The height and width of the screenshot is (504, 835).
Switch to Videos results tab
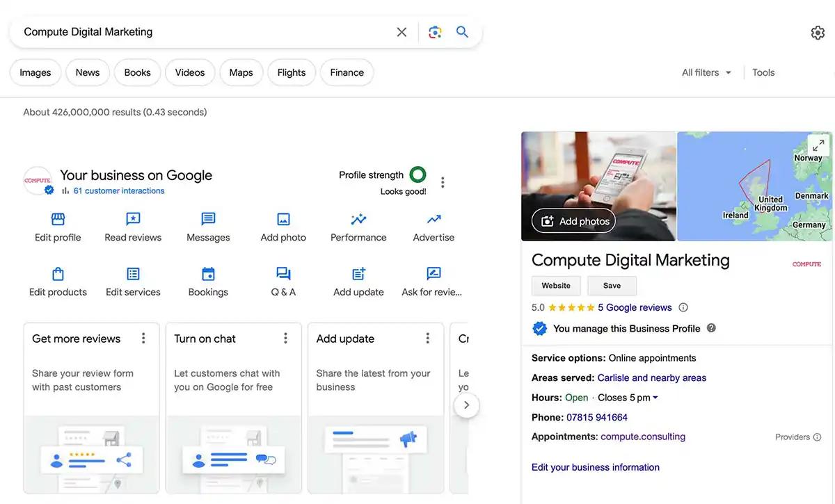[x=190, y=72]
